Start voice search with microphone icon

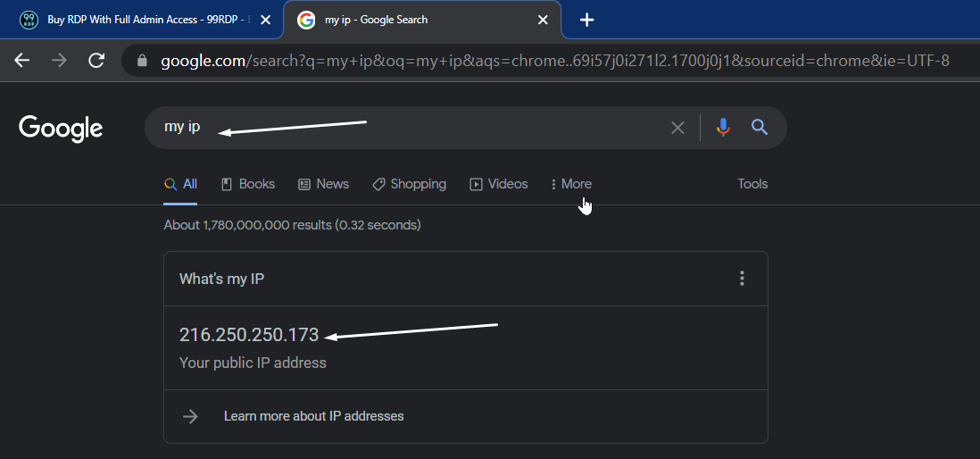click(723, 128)
